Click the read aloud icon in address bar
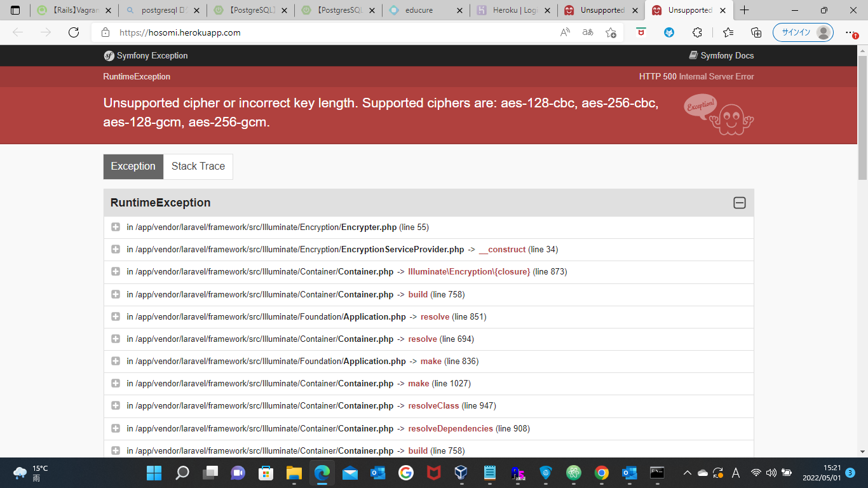The image size is (868, 488). click(565, 32)
